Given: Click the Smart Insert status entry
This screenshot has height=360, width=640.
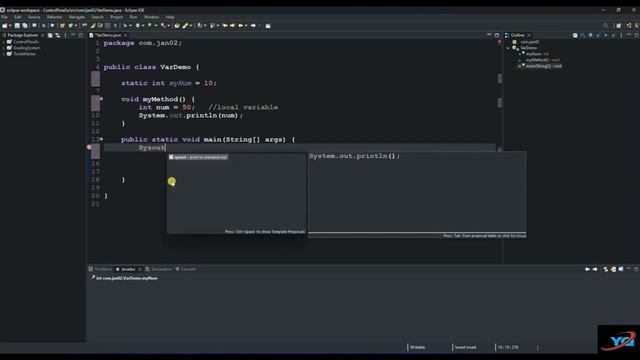Looking at the screenshot, I should click(x=465, y=347).
